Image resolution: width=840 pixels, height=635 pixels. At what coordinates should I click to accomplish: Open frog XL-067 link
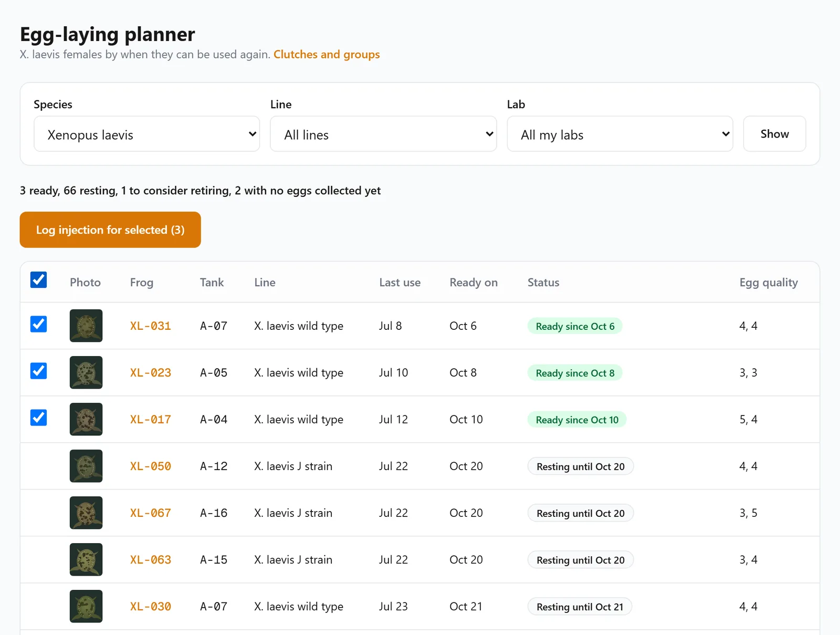click(x=151, y=513)
